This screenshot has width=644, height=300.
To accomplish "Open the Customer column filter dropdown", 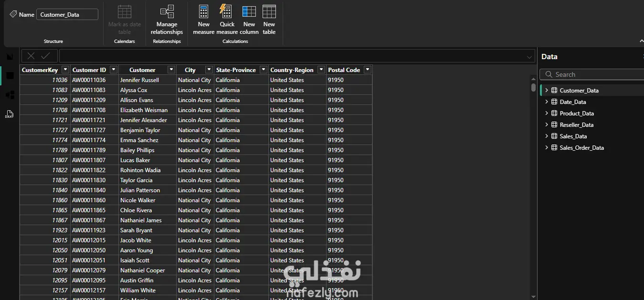I will [171, 70].
